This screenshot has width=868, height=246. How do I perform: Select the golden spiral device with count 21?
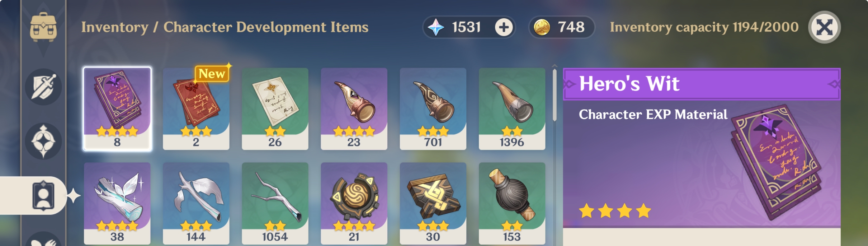354,204
